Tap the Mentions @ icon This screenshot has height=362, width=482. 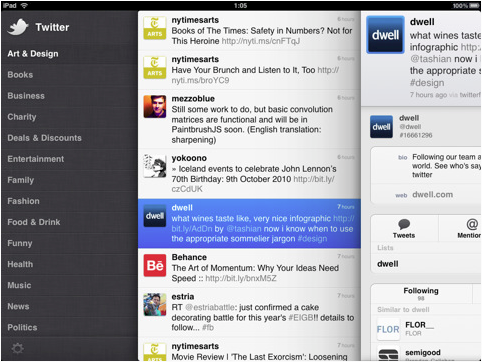pos(472,224)
